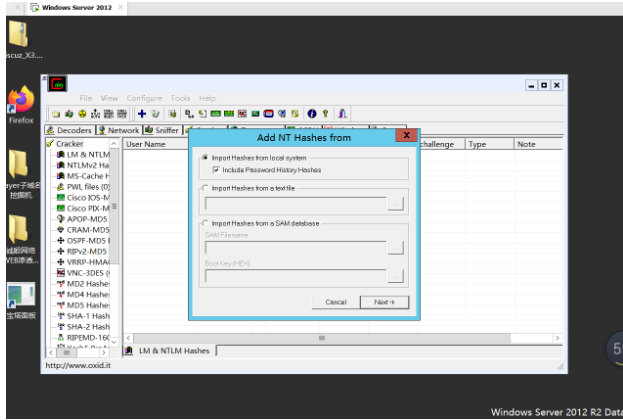The height and width of the screenshot is (420, 623).
Task: Open the Discuz_X3 folder on desktop
Action: tap(19, 40)
